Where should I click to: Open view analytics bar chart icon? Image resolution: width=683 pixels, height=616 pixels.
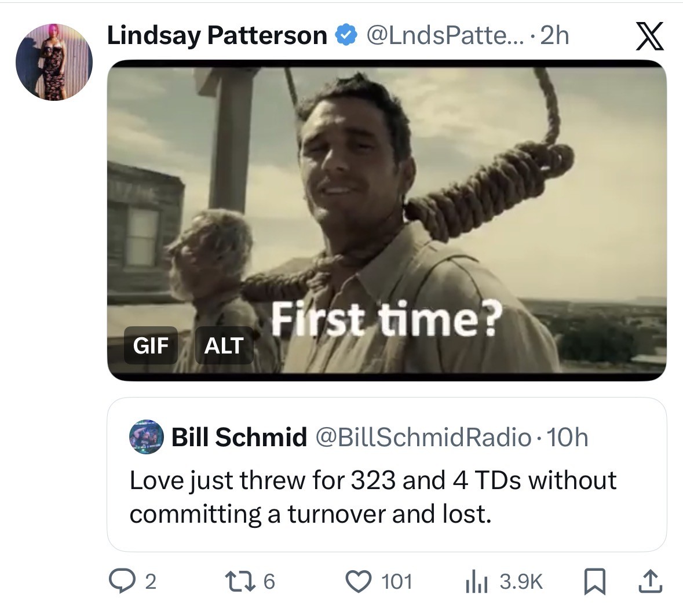(x=474, y=581)
